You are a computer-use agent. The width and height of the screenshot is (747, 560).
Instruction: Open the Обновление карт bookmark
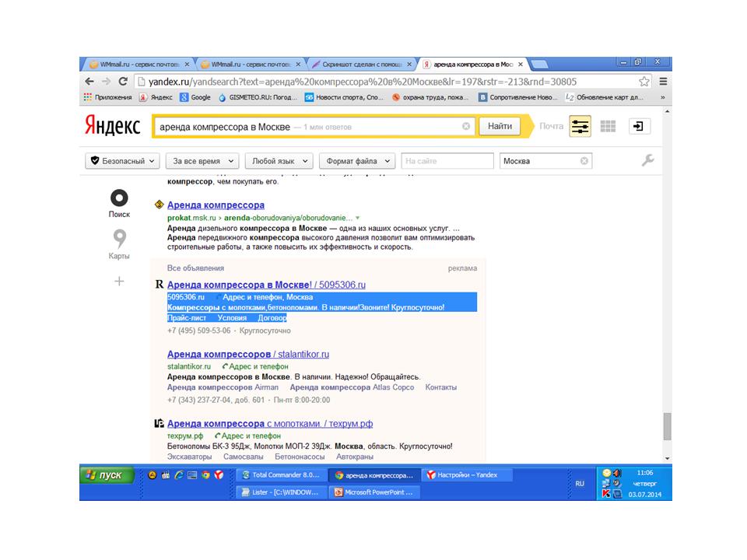[x=605, y=97]
